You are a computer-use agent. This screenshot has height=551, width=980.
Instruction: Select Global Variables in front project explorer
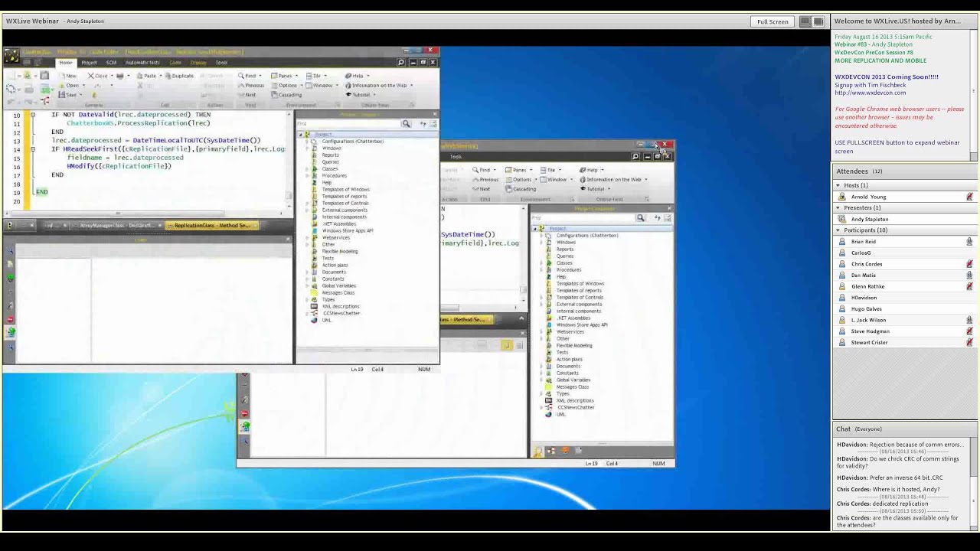coord(338,285)
